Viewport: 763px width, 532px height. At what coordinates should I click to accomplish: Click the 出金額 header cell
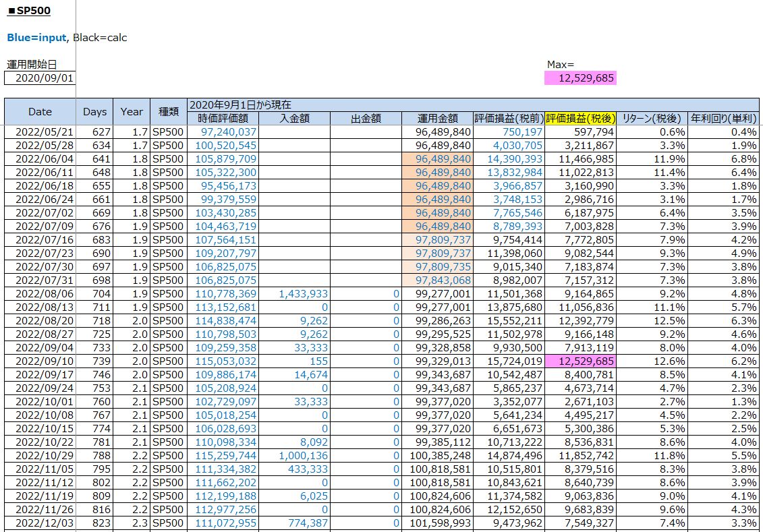click(366, 119)
